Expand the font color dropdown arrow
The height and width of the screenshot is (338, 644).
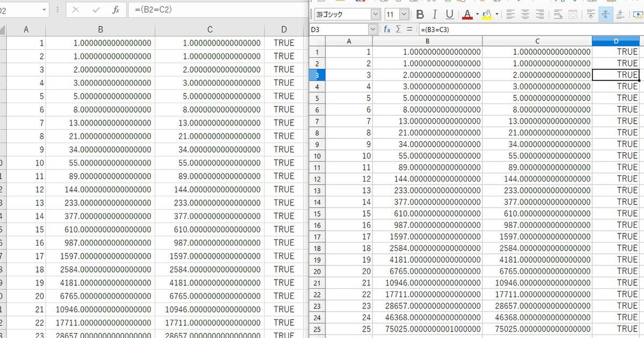point(477,14)
